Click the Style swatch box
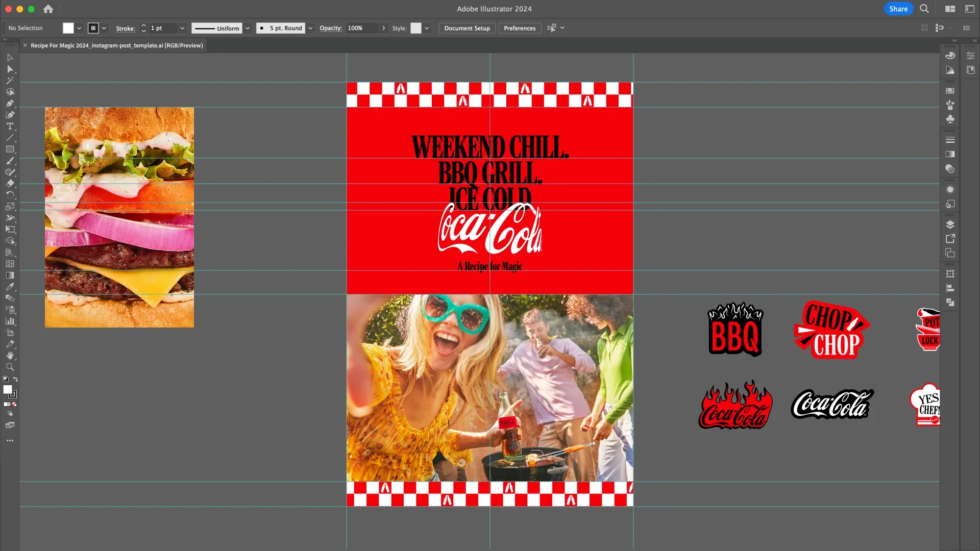The width and height of the screenshot is (980, 551). coord(416,28)
